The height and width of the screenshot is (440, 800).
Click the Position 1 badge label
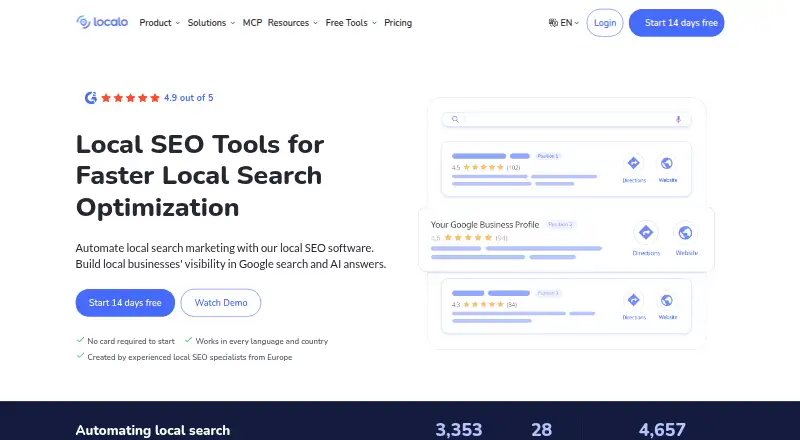548,156
